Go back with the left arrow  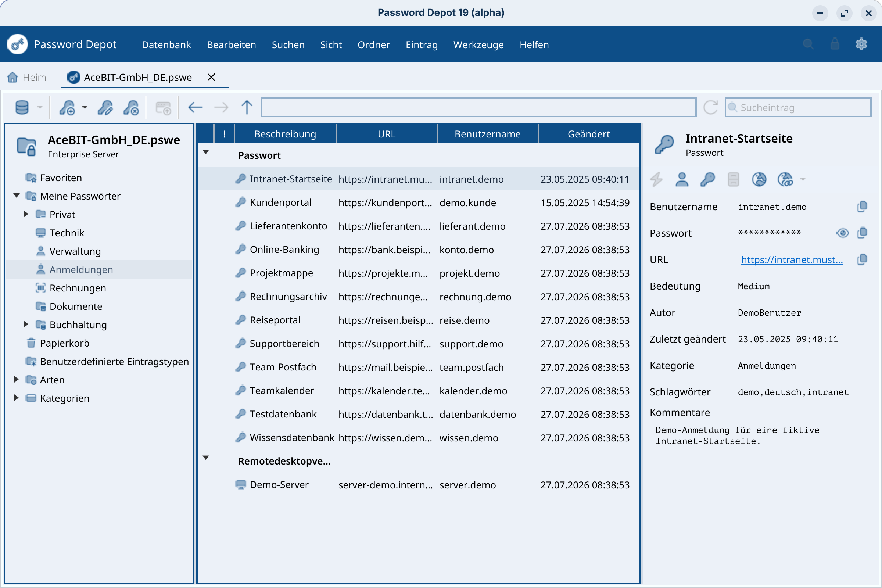click(x=196, y=108)
